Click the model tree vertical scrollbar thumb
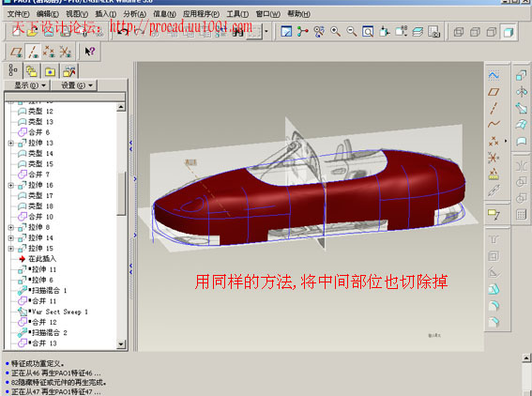Image resolution: width=532 pixels, height=396 pixels. 121,193
